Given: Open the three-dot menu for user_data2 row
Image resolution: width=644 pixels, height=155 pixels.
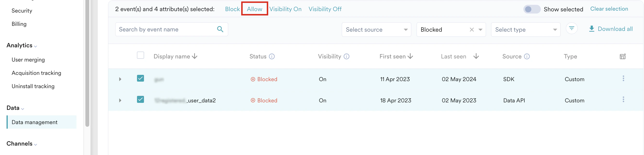Looking at the screenshot, I should tap(623, 100).
